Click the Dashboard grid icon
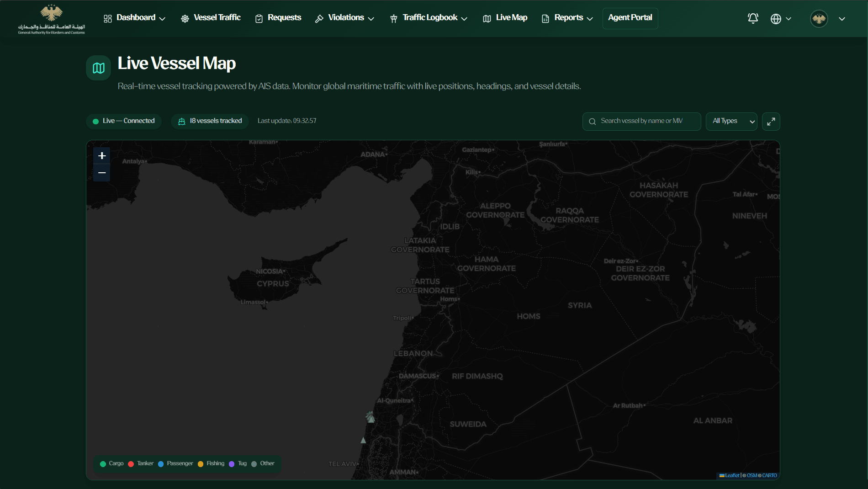Viewport: 868px width, 489px height. pos(108,19)
